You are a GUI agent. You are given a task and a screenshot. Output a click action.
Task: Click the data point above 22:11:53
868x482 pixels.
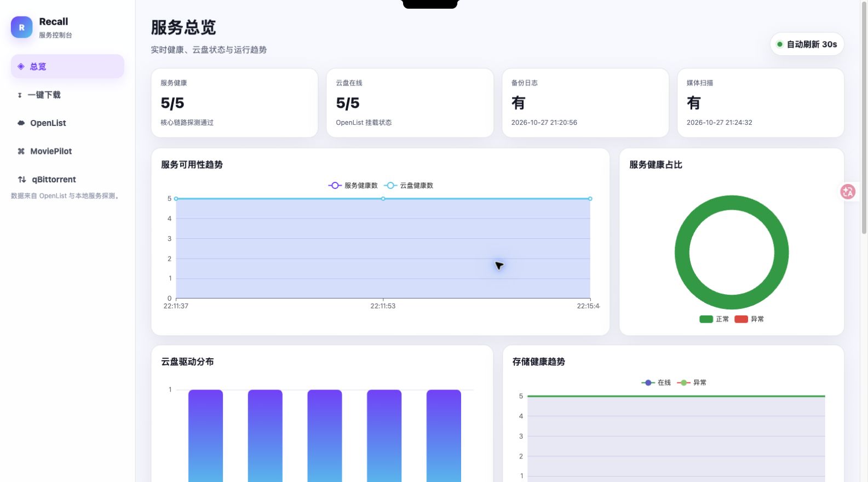pyautogui.click(x=383, y=199)
